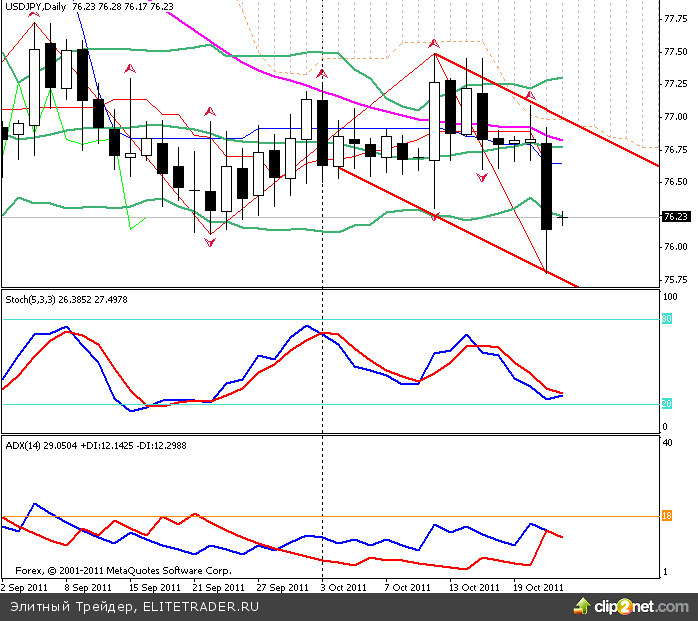Click the up fractal arrow at the 77.50 peak

pyautogui.click(x=434, y=44)
